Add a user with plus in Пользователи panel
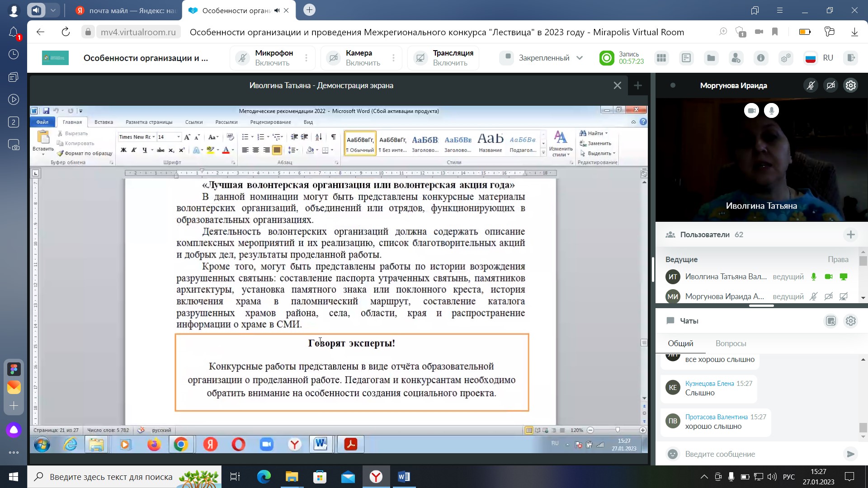 (850, 235)
